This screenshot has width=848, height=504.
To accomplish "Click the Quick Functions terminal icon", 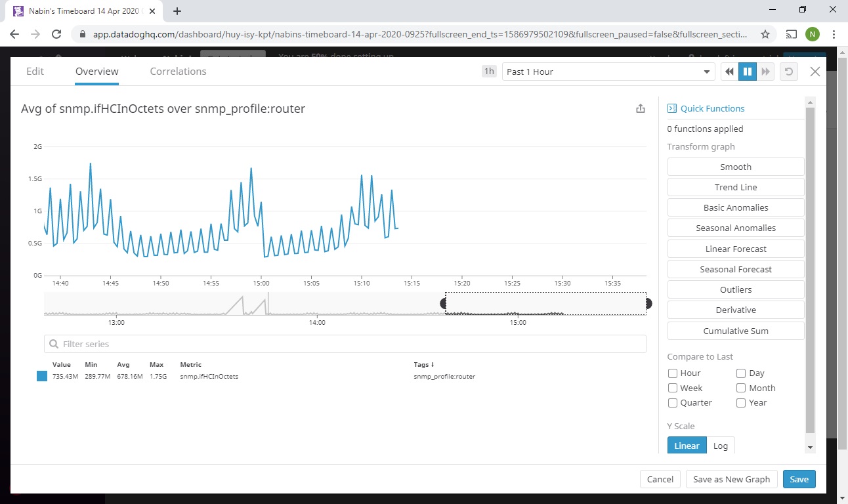I will click(671, 108).
